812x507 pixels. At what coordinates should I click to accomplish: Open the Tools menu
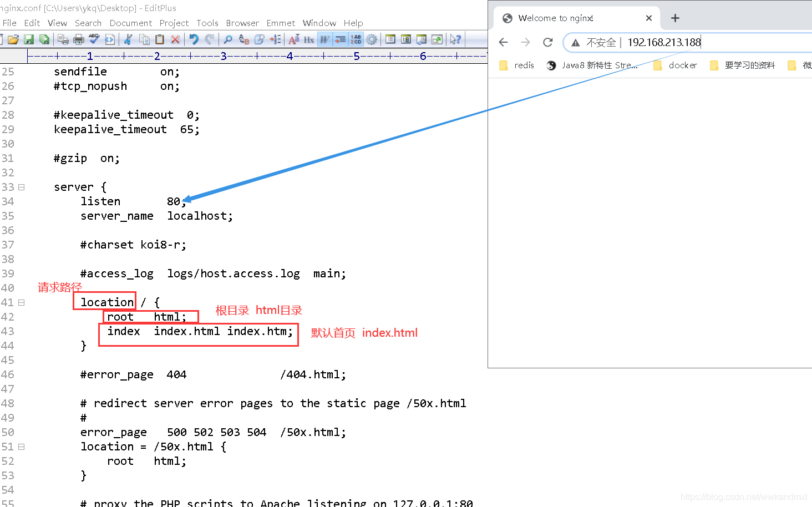pyautogui.click(x=207, y=23)
